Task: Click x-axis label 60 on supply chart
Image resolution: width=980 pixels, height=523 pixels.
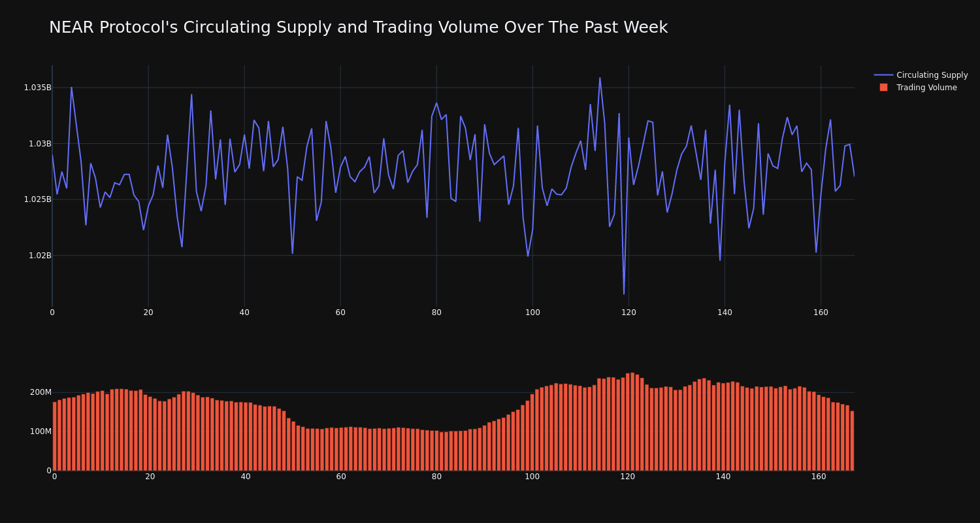Action: coord(340,312)
